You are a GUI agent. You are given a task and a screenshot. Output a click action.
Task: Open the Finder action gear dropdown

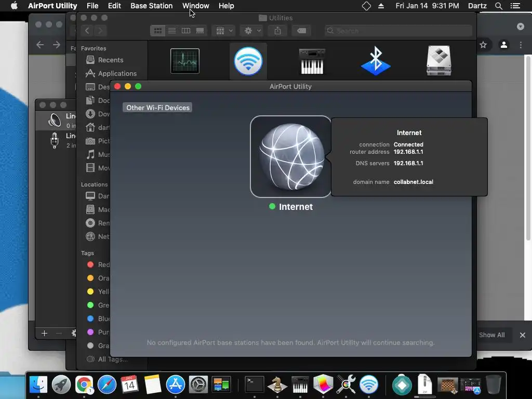click(x=252, y=31)
